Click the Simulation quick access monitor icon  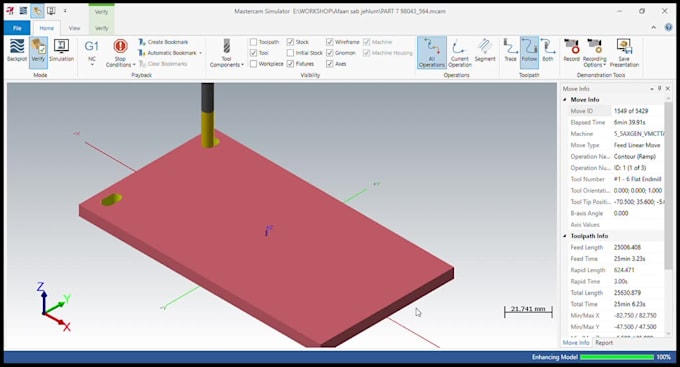[x=51, y=11]
